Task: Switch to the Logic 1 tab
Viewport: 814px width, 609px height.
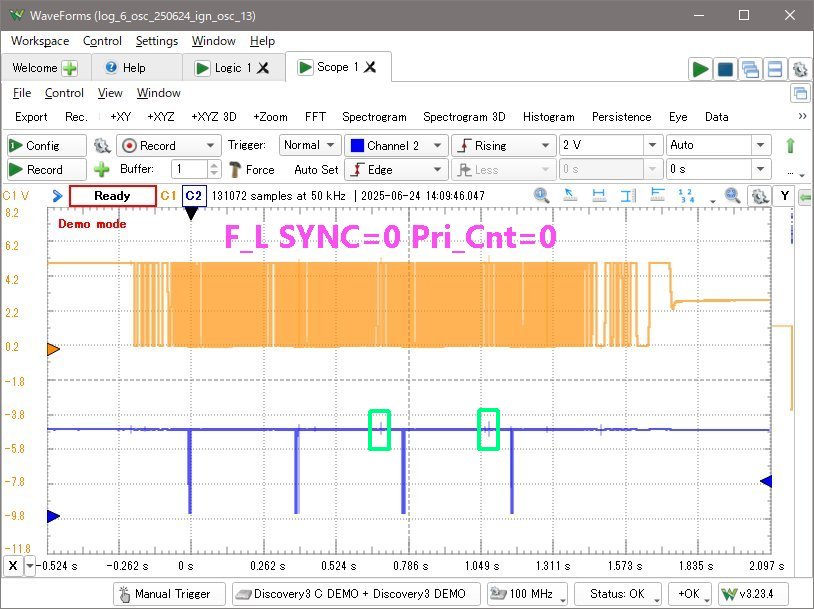Action: pyautogui.click(x=233, y=68)
